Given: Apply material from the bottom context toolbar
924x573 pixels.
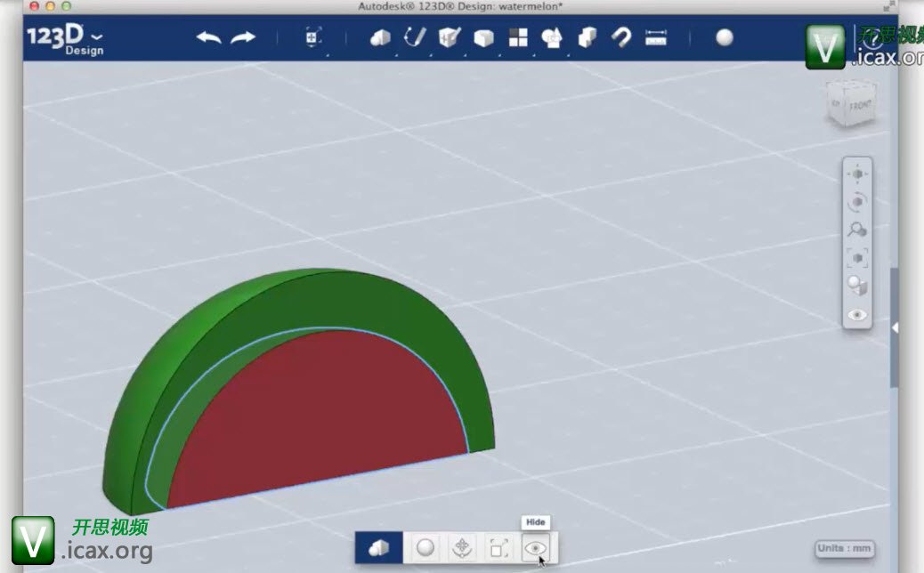Looking at the screenshot, I should point(425,548).
